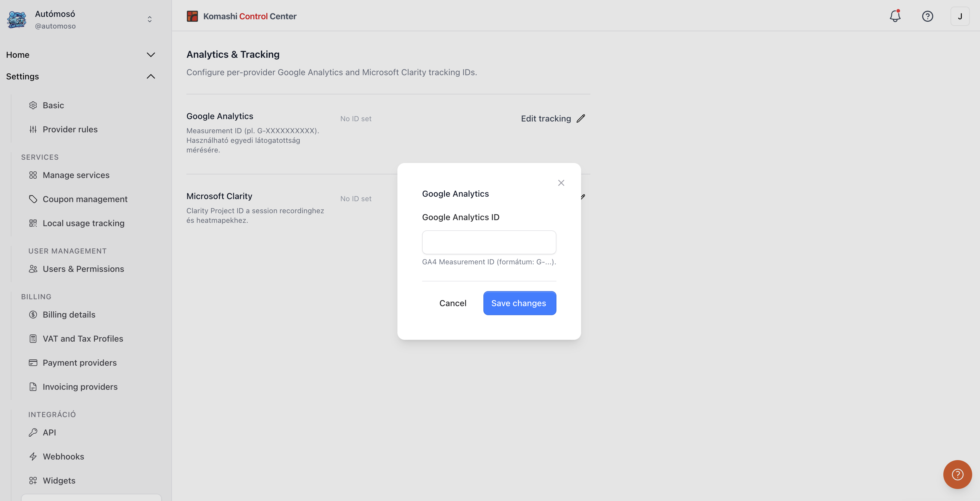The image size is (980, 501).
Task: Click the Settings menu label
Action: pos(23,76)
